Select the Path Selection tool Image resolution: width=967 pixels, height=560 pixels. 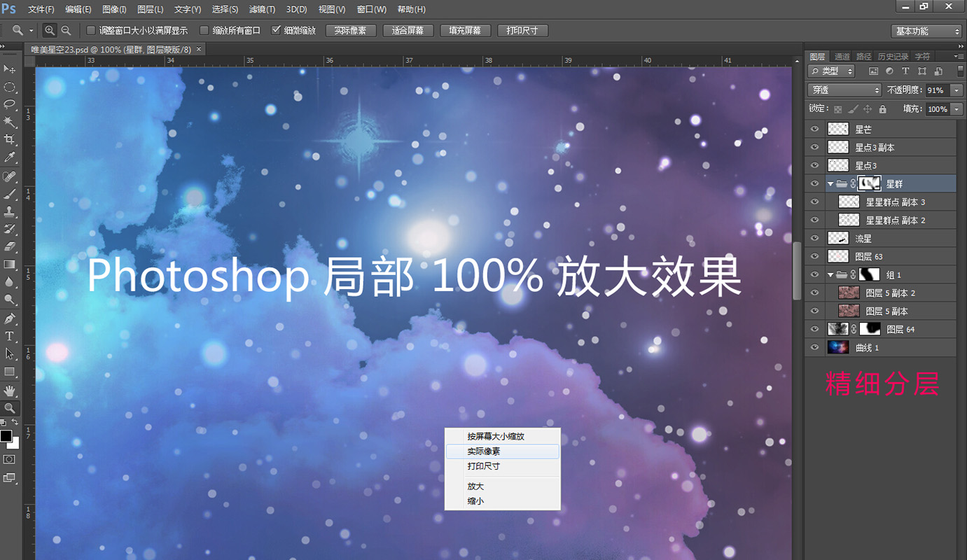(x=10, y=353)
